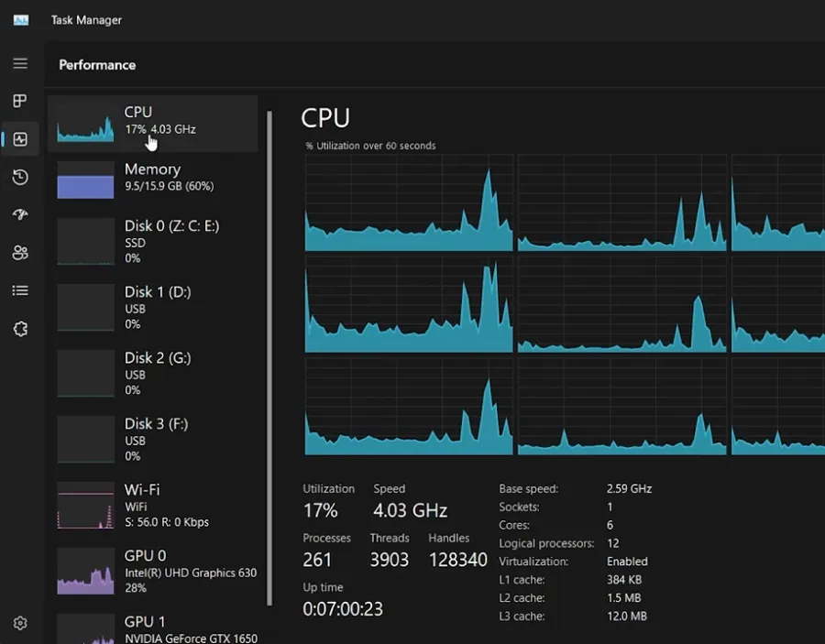Viewport: 825px width, 644px height.
Task: Select GPU 0 Intel UHD Graphics 630
Action: (x=152, y=572)
